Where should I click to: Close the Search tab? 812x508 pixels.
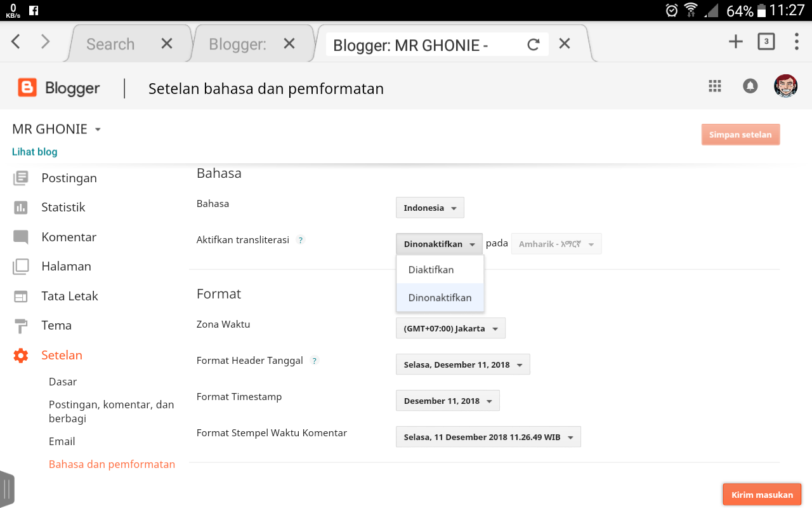[x=167, y=43]
